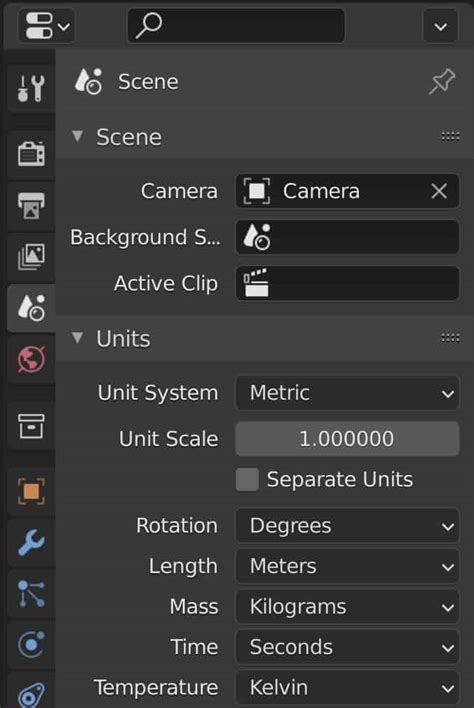Open the Physics properties tab
The image size is (474, 708).
[31, 644]
